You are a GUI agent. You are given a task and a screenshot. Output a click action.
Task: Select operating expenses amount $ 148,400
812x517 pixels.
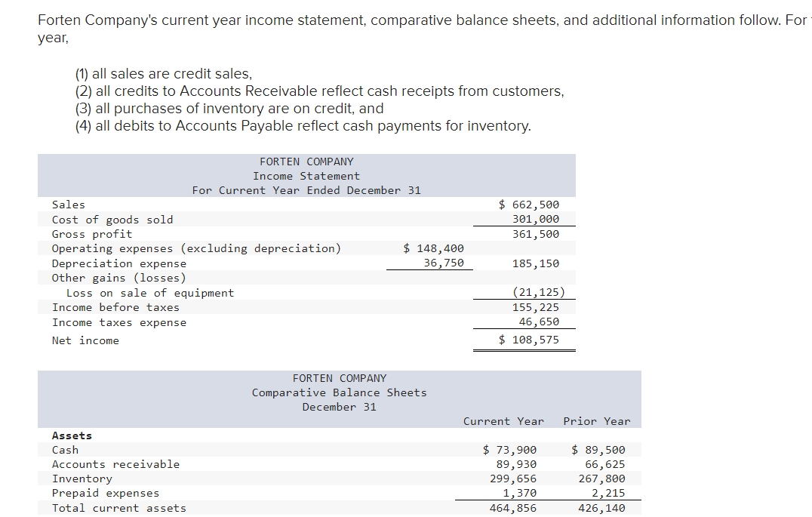(433, 248)
